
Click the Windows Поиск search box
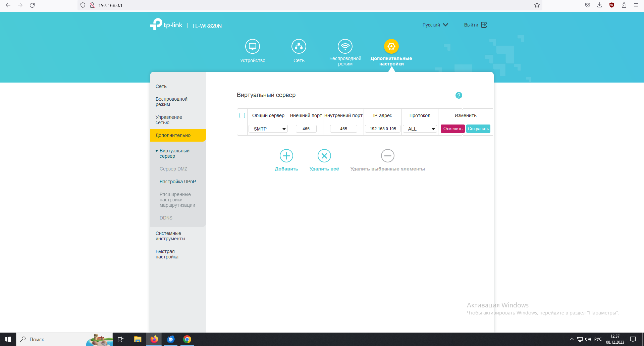(64, 339)
